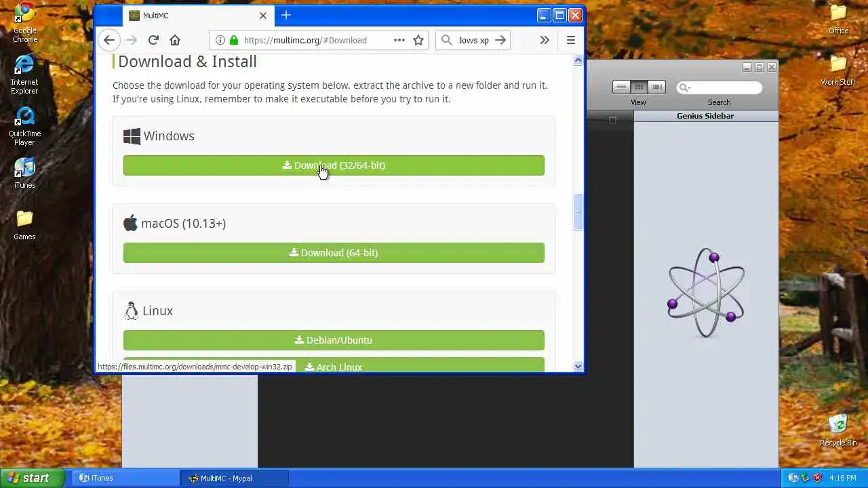
Task: Click the iTunes search field
Action: [719, 87]
